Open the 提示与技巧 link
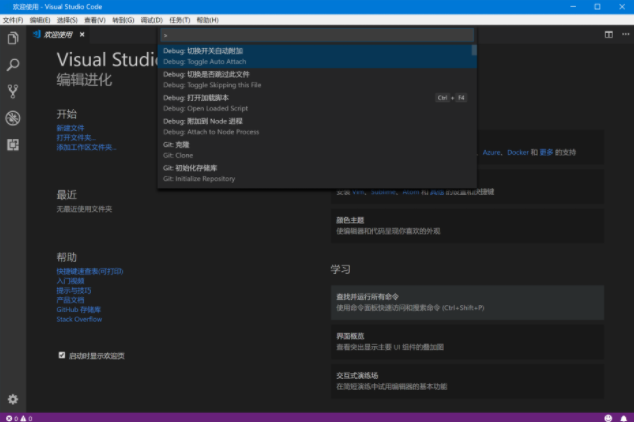This screenshot has width=634, height=422. click(x=74, y=291)
